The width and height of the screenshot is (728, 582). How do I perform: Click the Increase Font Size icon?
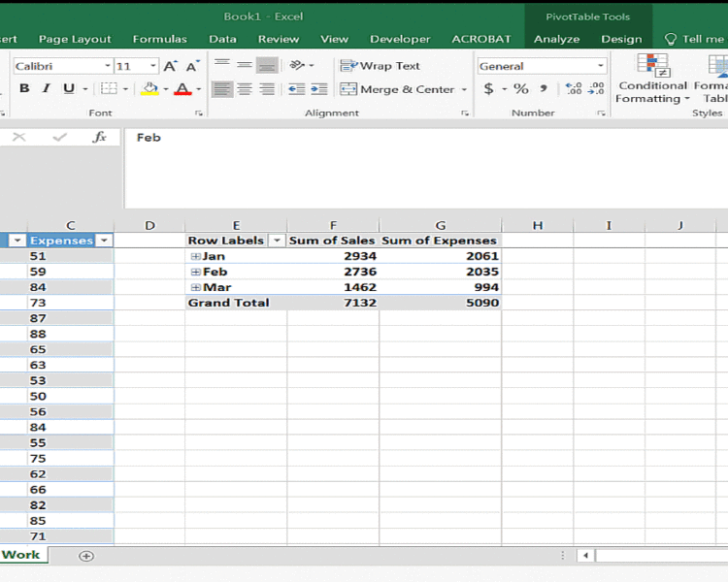(x=171, y=66)
